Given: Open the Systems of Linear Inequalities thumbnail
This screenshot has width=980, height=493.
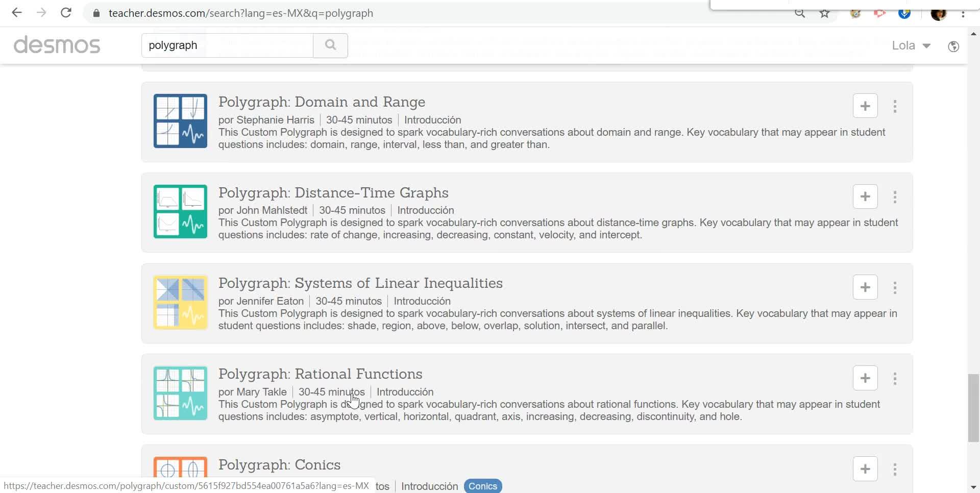Looking at the screenshot, I should coord(180,303).
